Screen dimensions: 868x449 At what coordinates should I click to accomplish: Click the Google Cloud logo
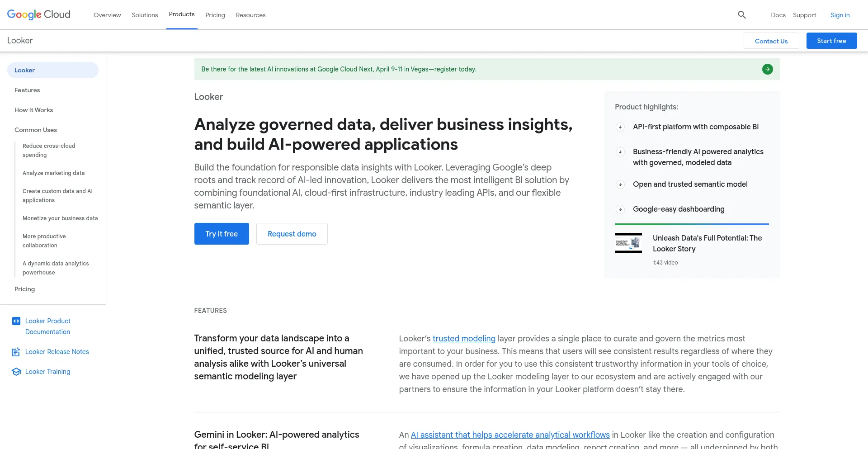(x=39, y=14)
